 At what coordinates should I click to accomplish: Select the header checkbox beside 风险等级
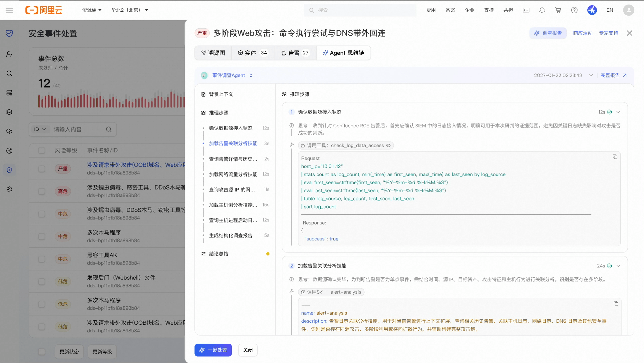[42, 150]
